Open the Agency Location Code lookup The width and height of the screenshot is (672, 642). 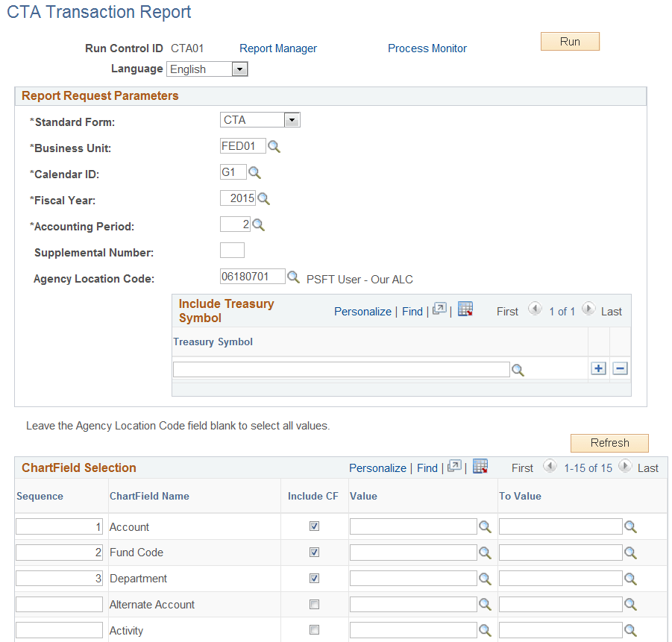point(293,276)
